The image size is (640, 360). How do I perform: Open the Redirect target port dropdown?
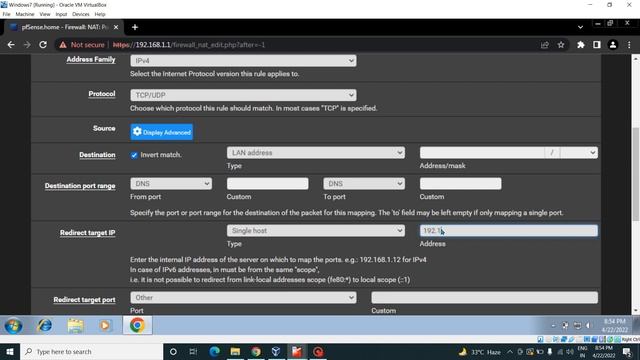(x=243, y=298)
